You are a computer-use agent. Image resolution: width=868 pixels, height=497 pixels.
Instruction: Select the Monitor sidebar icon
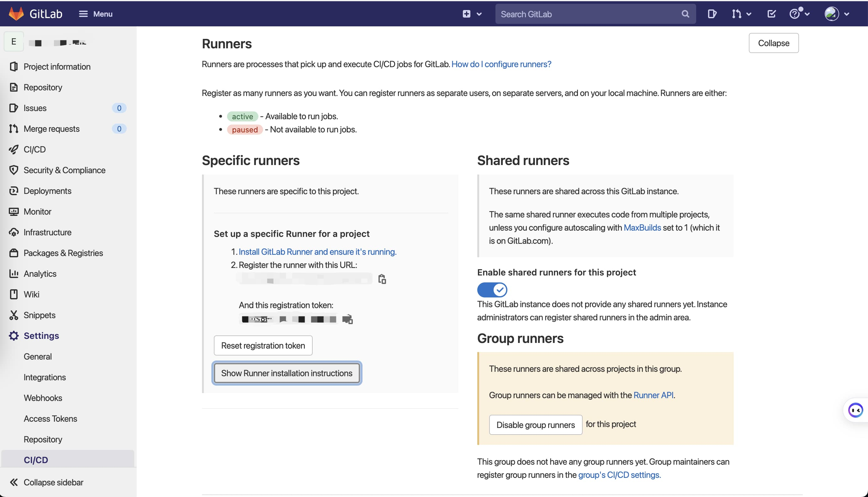tap(13, 211)
